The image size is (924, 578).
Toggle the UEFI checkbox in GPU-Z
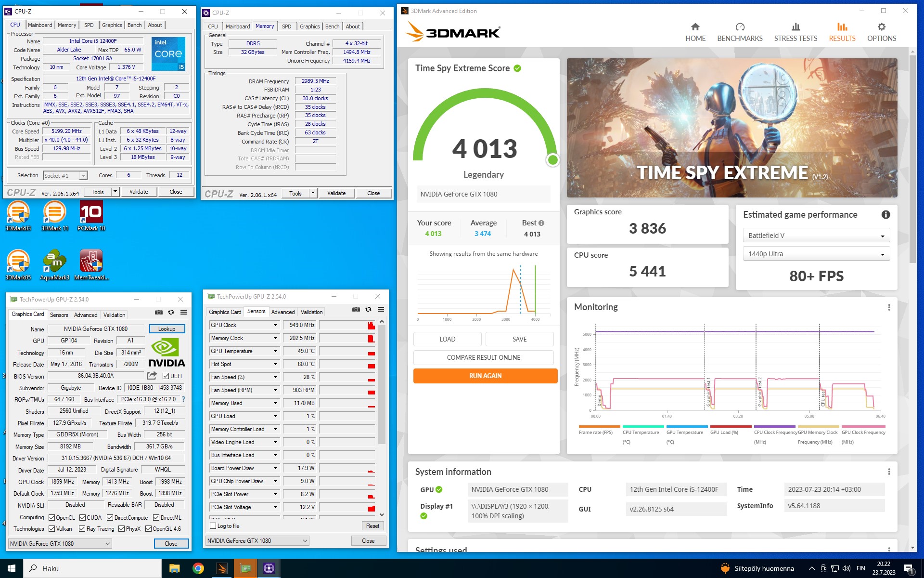tap(166, 376)
